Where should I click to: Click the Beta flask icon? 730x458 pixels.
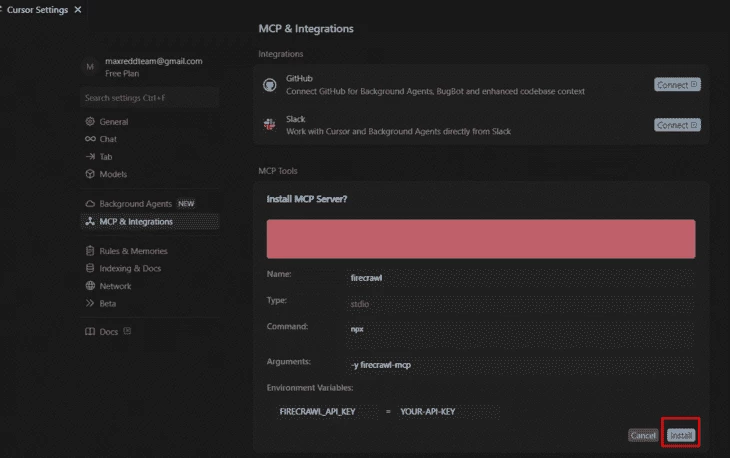pos(90,303)
